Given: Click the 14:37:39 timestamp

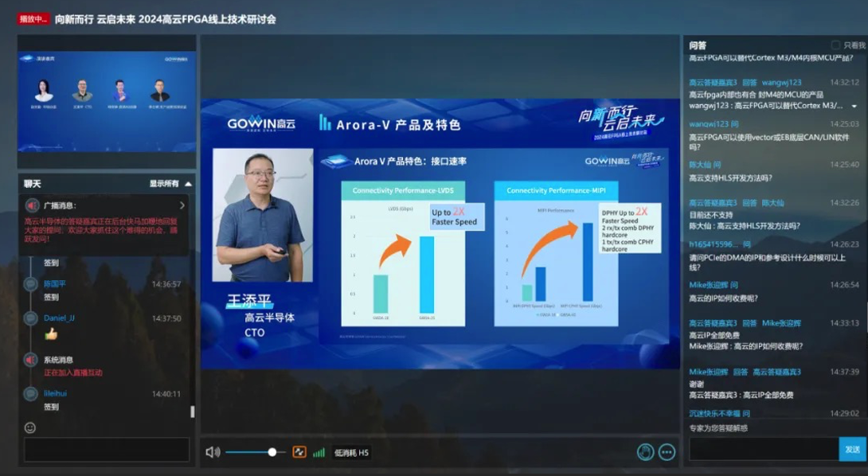Looking at the screenshot, I should [844, 372].
